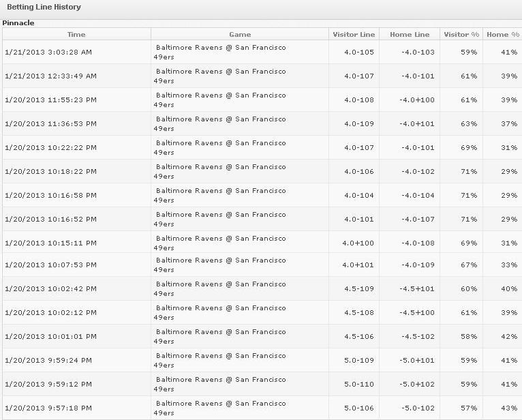Image resolution: width=522 pixels, height=420 pixels.
Task: Click home line -5.0+102
Action: pos(417,385)
